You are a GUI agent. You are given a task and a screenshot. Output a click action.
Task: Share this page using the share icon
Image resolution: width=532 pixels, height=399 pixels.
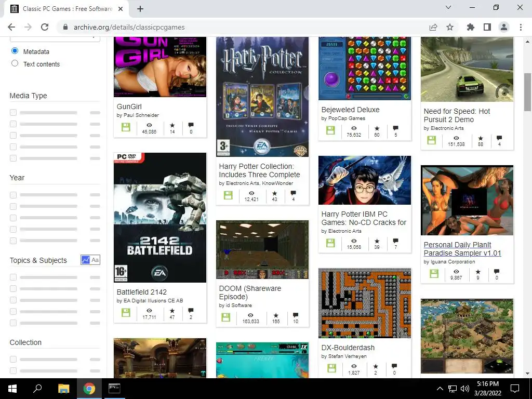433,27
